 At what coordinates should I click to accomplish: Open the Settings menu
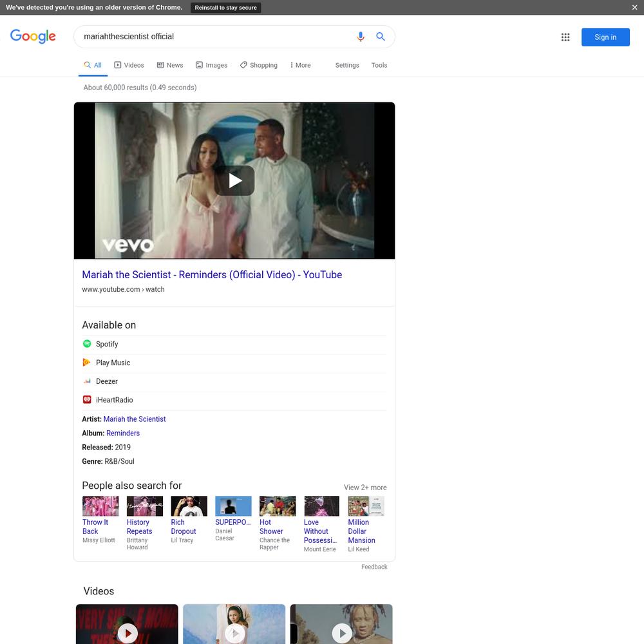point(347,65)
